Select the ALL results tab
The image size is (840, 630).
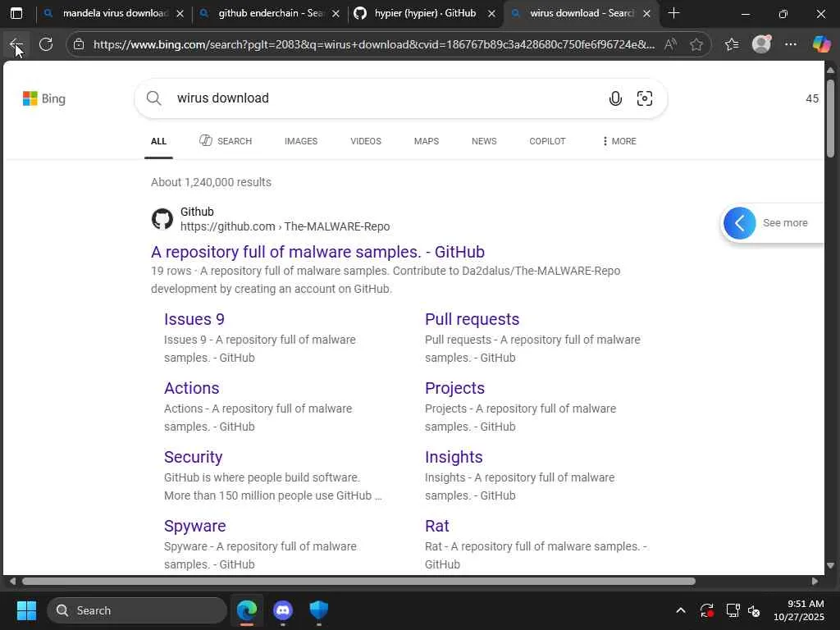tap(158, 141)
